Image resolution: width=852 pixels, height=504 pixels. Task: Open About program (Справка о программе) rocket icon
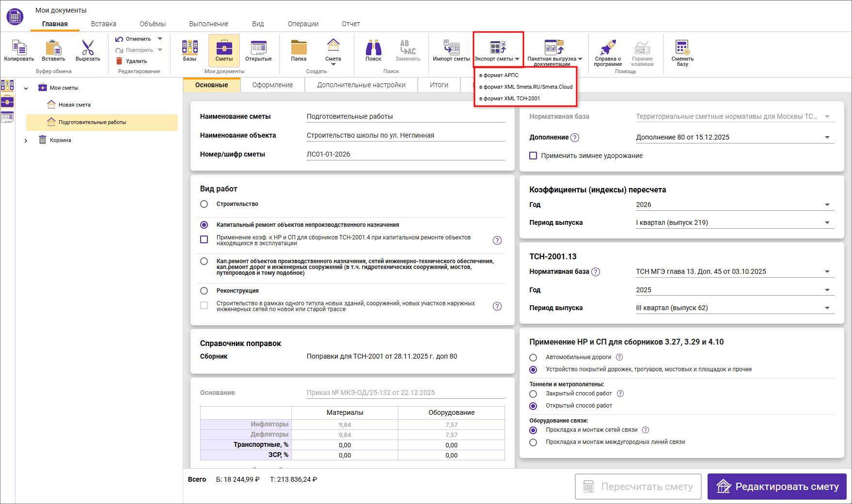coord(608,48)
